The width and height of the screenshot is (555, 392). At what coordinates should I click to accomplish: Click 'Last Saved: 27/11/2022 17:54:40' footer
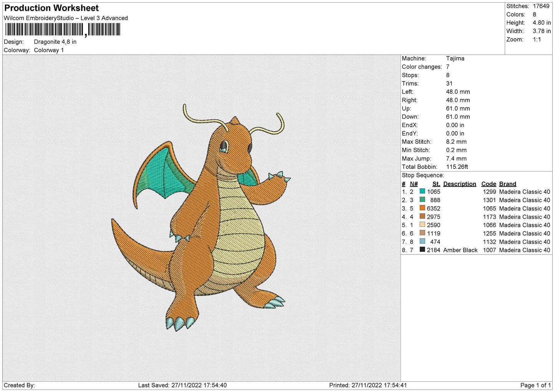pyautogui.click(x=182, y=385)
